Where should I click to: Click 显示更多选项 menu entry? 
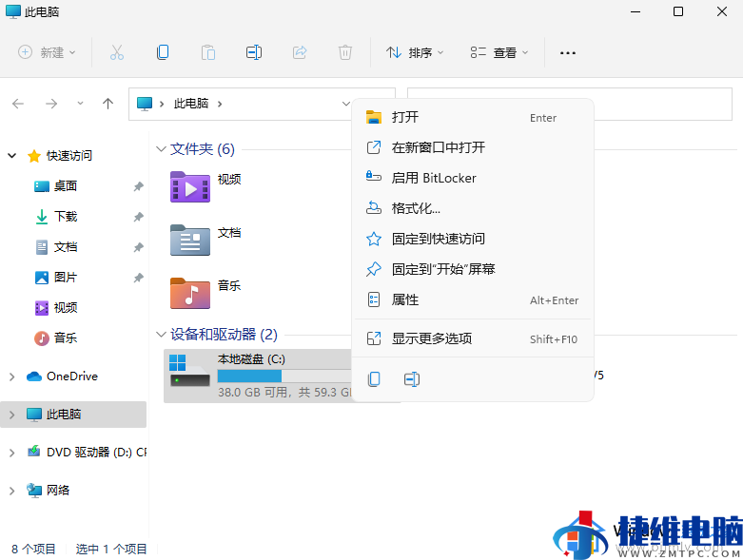pos(432,338)
